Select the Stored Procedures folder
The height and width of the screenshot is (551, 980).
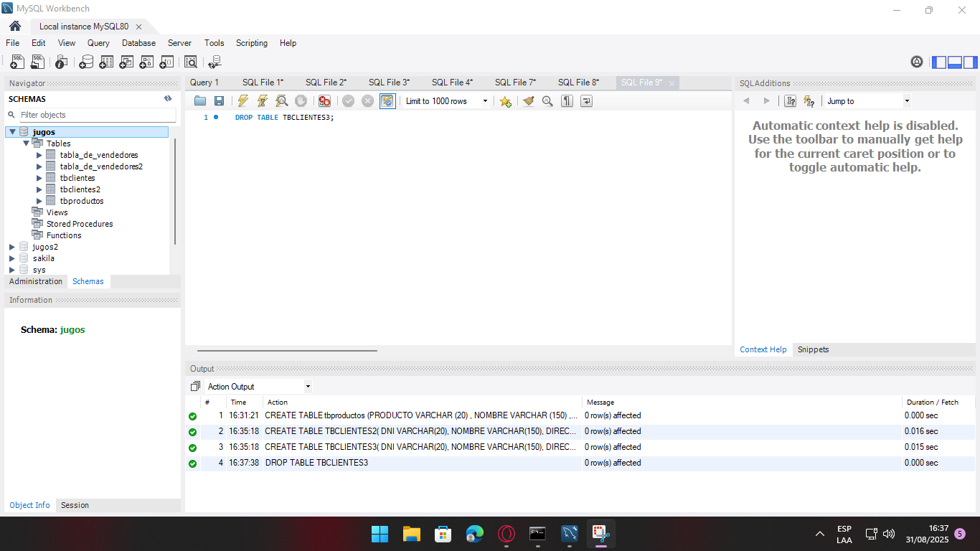pos(79,224)
